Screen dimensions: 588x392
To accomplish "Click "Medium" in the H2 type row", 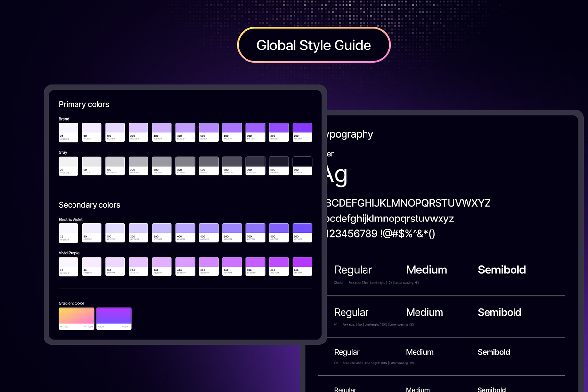I will (x=420, y=352).
